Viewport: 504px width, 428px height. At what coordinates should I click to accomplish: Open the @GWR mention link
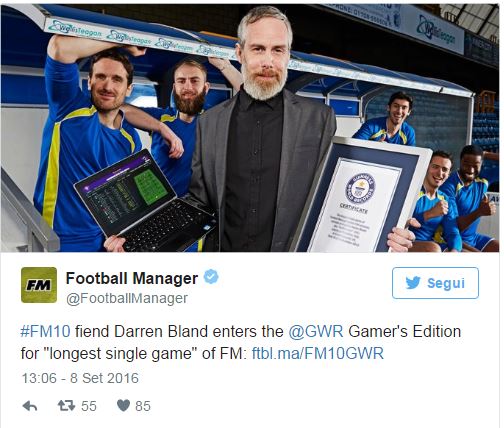[x=316, y=332]
